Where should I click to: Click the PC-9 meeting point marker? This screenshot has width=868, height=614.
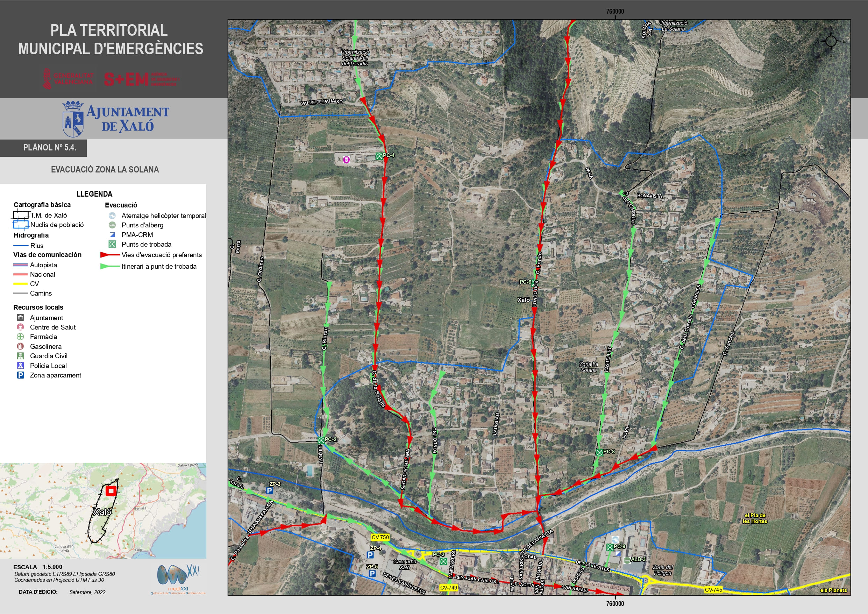pos(610,547)
